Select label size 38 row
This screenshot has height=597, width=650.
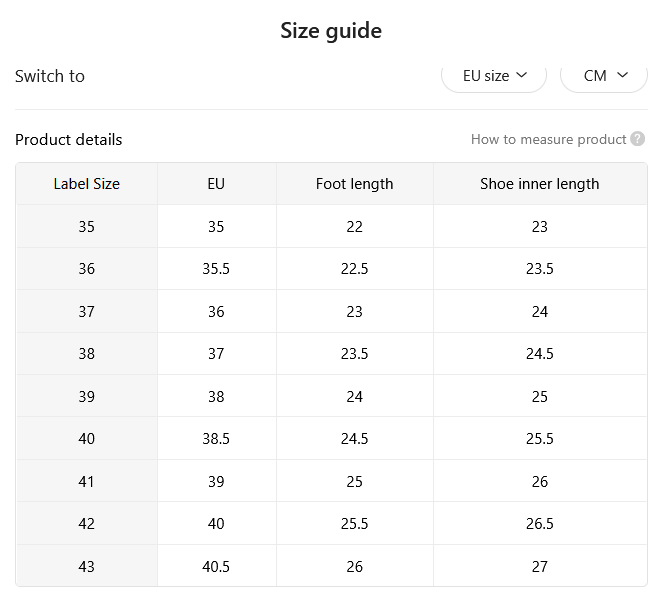pyautogui.click(x=332, y=354)
